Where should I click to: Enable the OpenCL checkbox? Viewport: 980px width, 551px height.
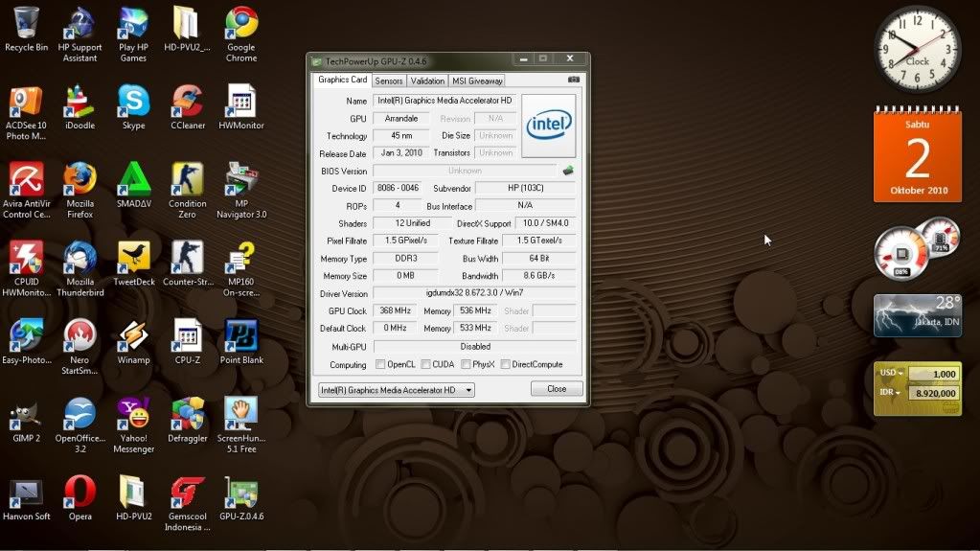pos(380,364)
